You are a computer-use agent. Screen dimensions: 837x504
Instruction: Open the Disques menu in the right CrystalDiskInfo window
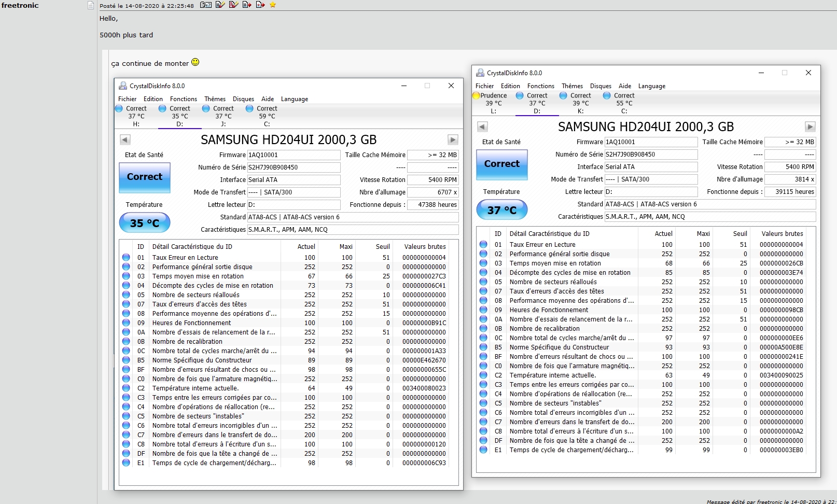click(601, 86)
